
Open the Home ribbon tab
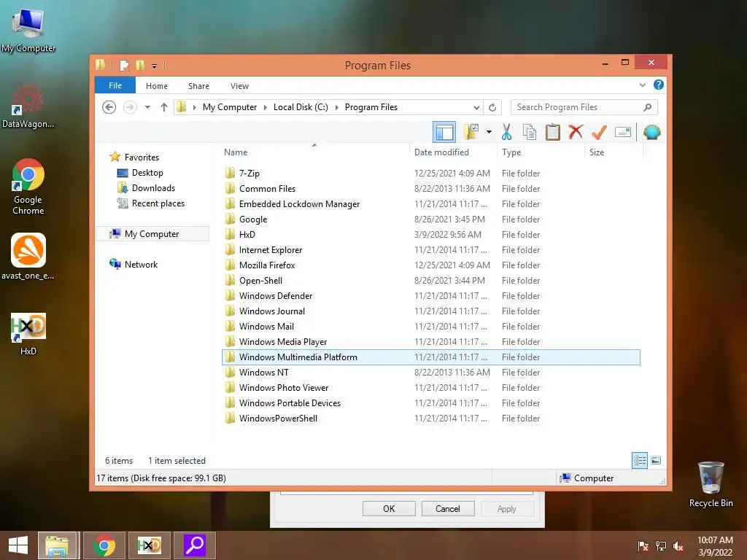(x=157, y=86)
